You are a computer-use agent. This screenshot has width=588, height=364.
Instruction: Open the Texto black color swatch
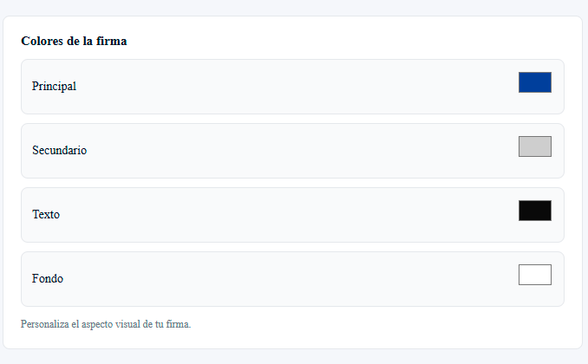[x=534, y=211]
